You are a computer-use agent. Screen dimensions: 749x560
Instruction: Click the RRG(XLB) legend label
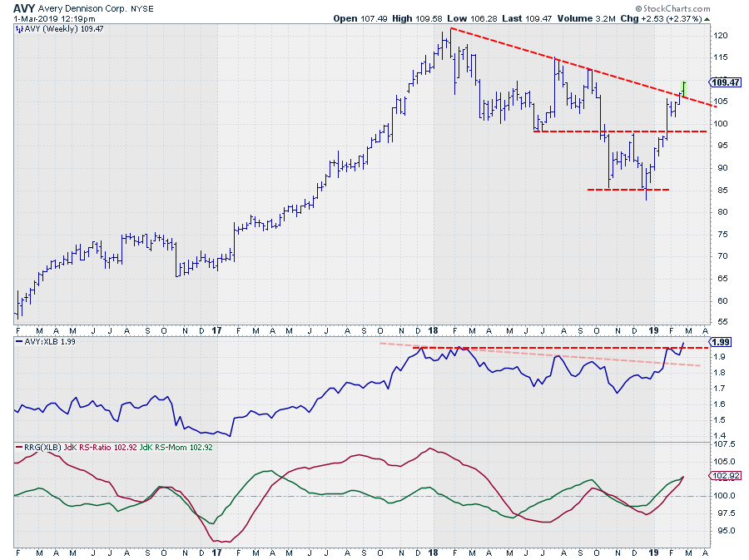[x=42, y=448]
